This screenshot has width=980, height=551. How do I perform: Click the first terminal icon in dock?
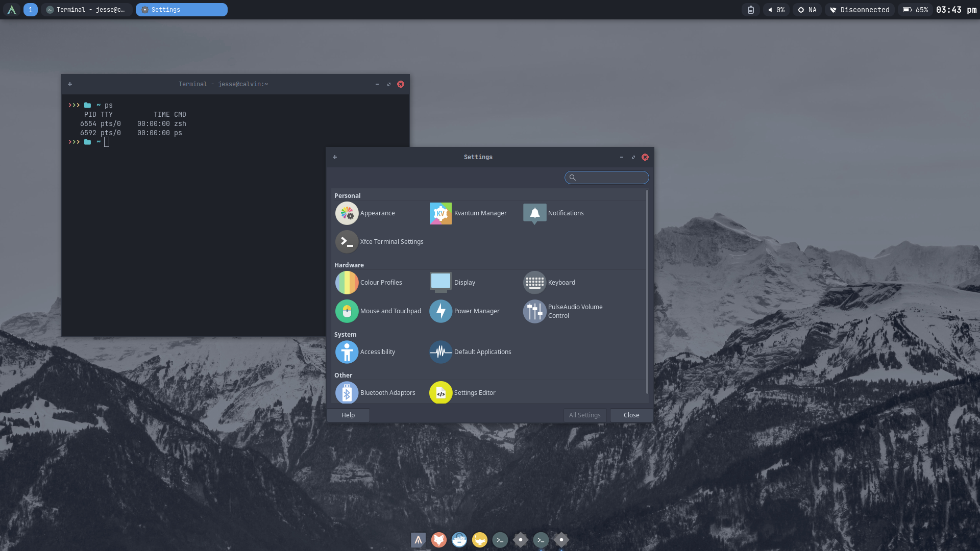tap(500, 540)
